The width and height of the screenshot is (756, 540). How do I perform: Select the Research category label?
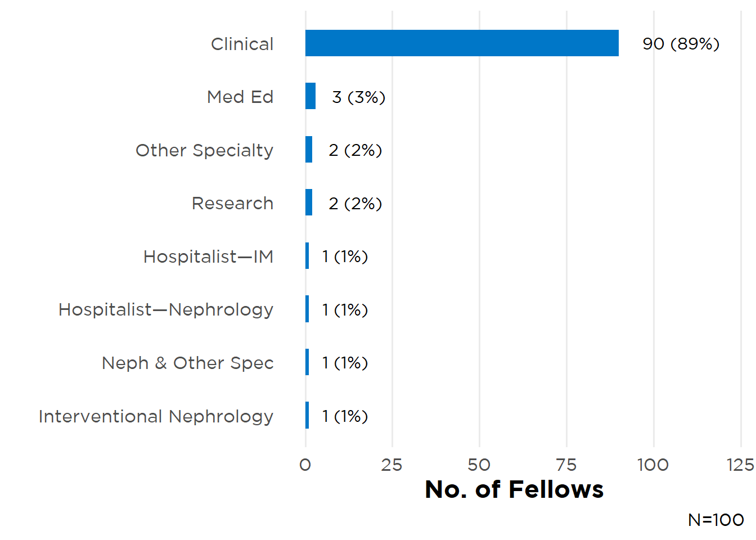232,203
